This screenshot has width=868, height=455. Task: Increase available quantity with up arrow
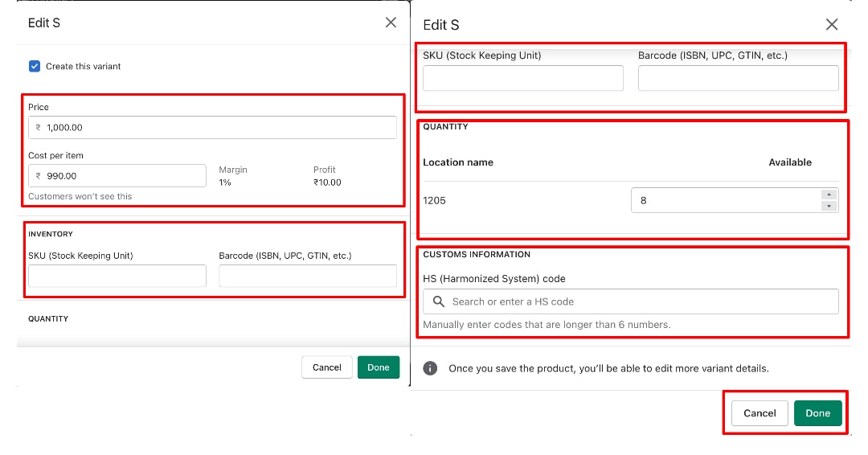[829, 195]
